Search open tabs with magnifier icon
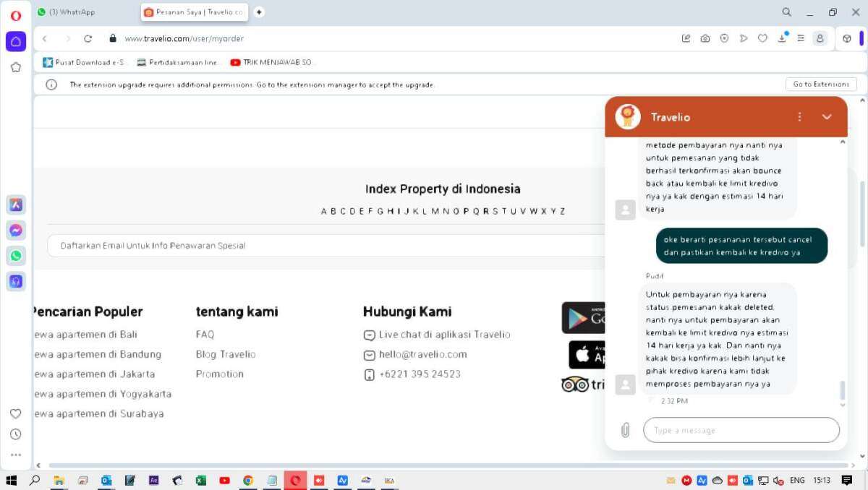Image resolution: width=868 pixels, height=490 pixels. 787,12
